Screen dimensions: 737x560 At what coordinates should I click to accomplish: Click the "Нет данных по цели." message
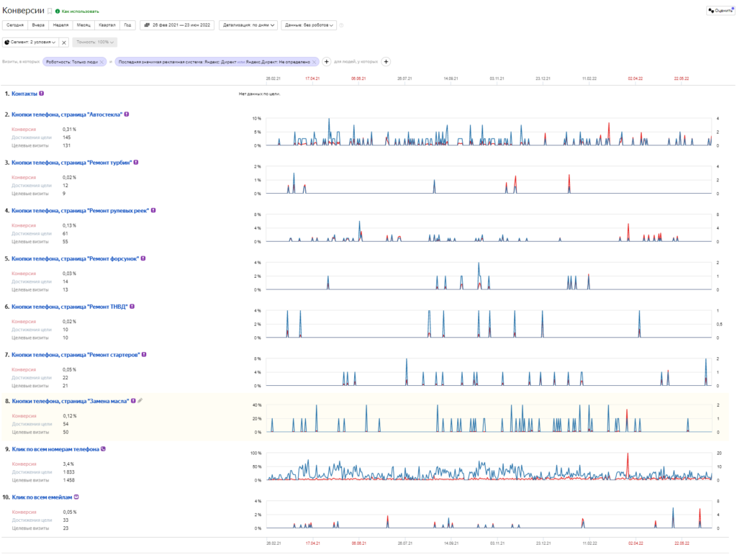coord(259,94)
